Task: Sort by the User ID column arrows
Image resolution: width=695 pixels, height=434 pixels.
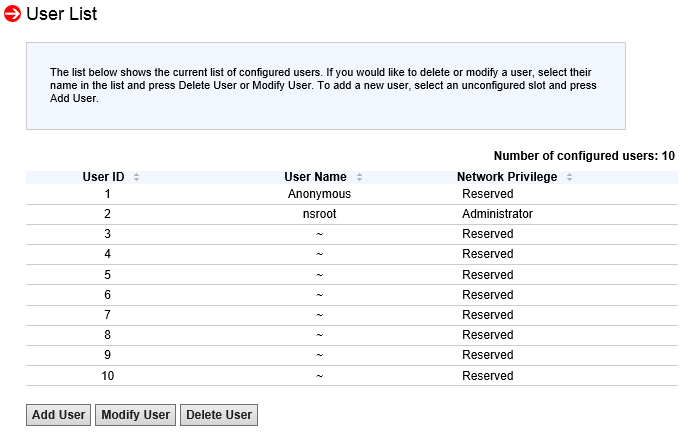Action: [137, 177]
